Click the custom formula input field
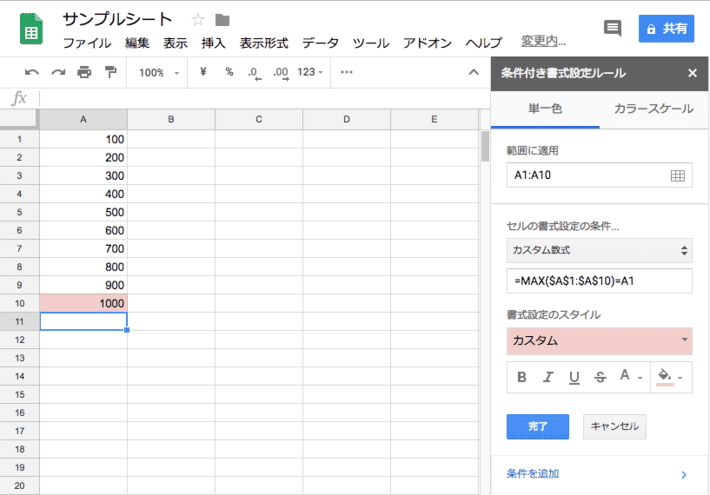710x495 pixels. 599,281
